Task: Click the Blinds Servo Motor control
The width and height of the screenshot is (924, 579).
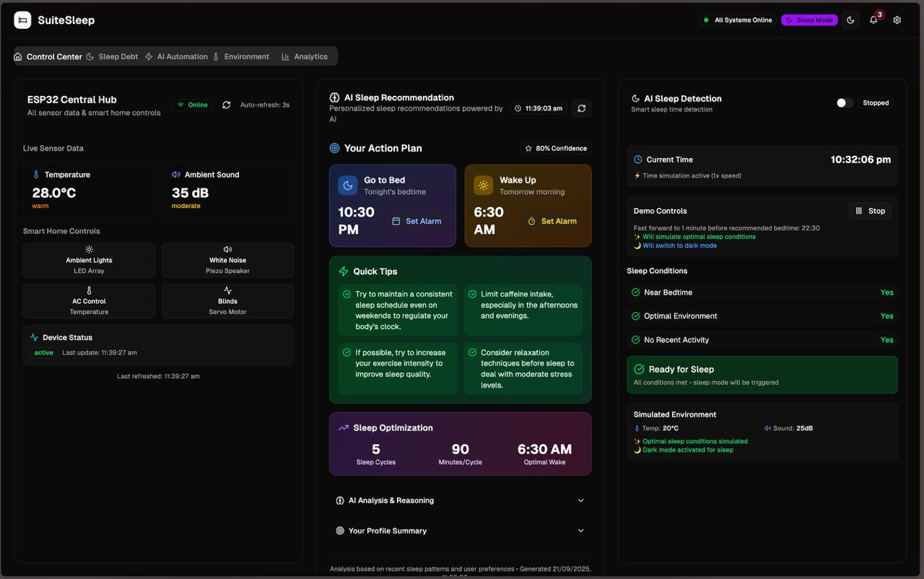Action: [227, 301]
